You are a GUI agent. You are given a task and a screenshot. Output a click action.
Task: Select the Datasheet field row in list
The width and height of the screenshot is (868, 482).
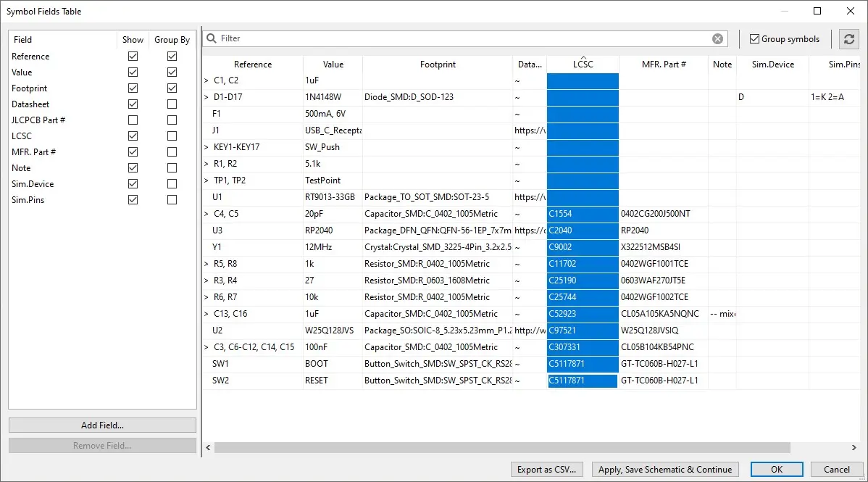pyautogui.click(x=102, y=104)
